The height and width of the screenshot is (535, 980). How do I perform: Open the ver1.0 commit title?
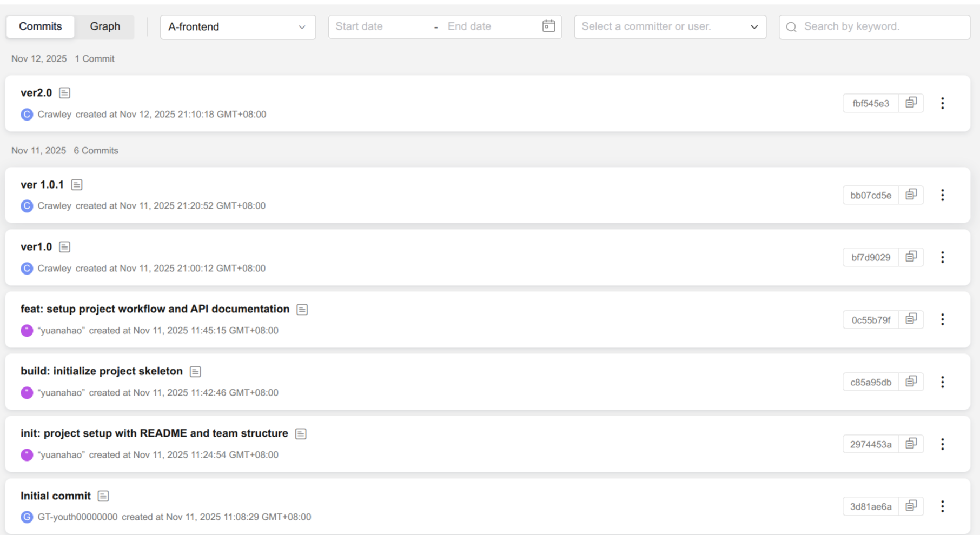pyautogui.click(x=36, y=247)
